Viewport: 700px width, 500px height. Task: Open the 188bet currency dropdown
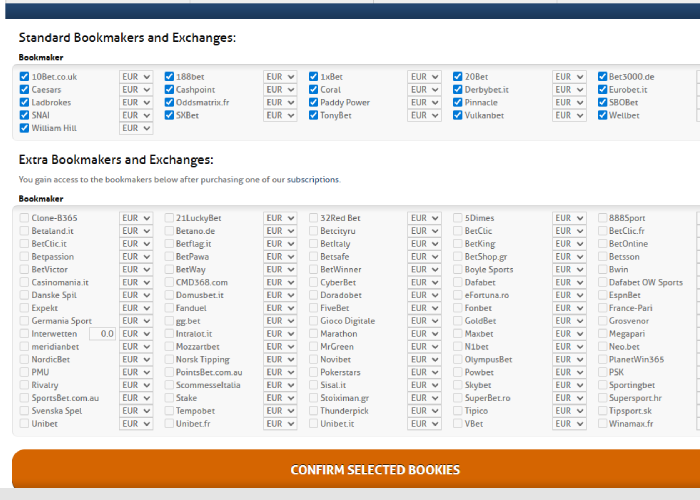pyautogui.click(x=280, y=77)
